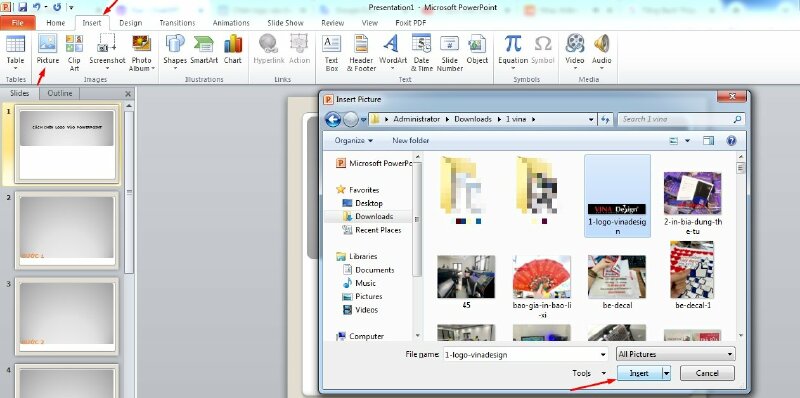The image size is (800, 398).
Task: Click Downloads in the address path
Action: [473, 119]
